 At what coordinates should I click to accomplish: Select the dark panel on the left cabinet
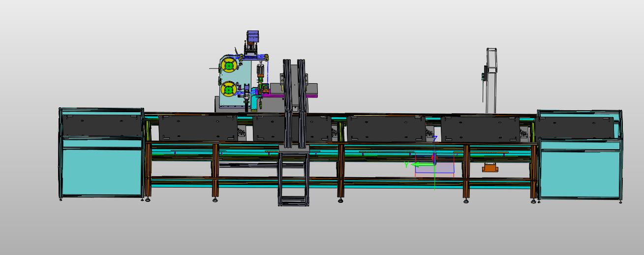102,126
